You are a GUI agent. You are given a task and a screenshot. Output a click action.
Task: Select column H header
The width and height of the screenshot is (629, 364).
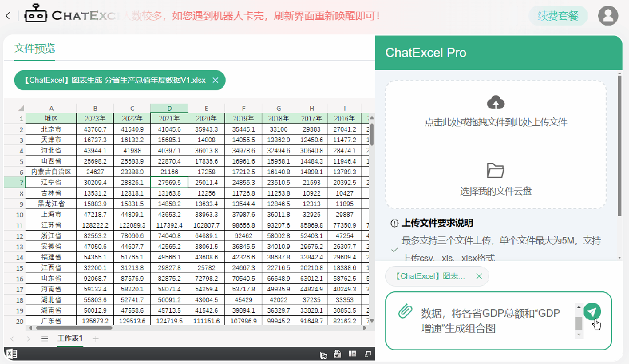pyautogui.click(x=312, y=108)
